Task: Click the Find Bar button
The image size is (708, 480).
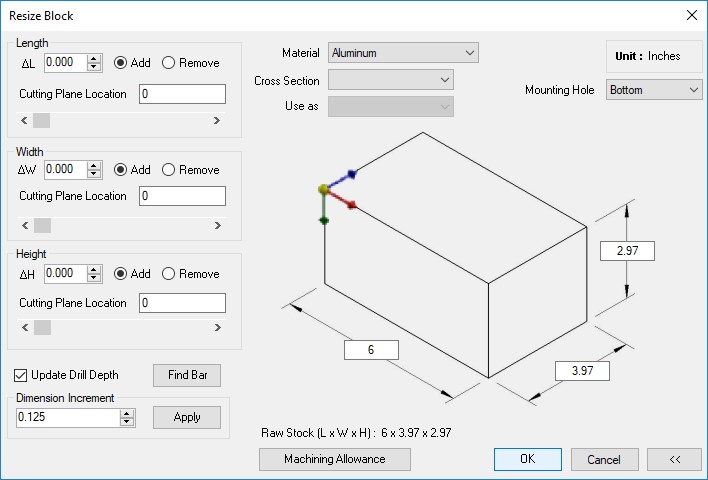Action: pyautogui.click(x=187, y=375)
